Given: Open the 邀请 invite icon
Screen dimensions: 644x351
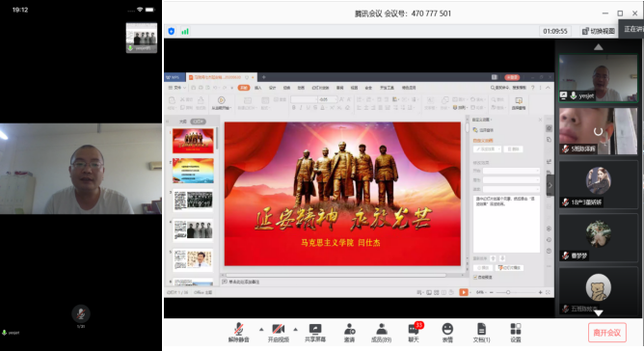Looking at the screenshot, I should 350,333.
